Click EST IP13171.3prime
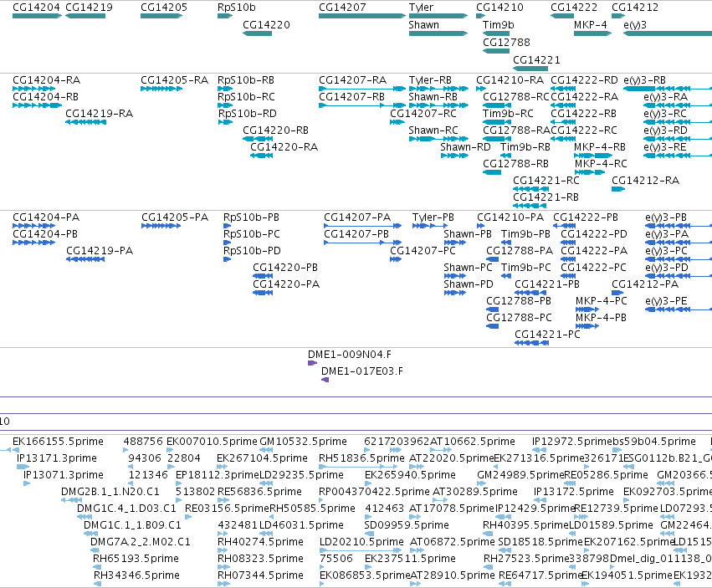712x588 pixels. tap(57, 458)
